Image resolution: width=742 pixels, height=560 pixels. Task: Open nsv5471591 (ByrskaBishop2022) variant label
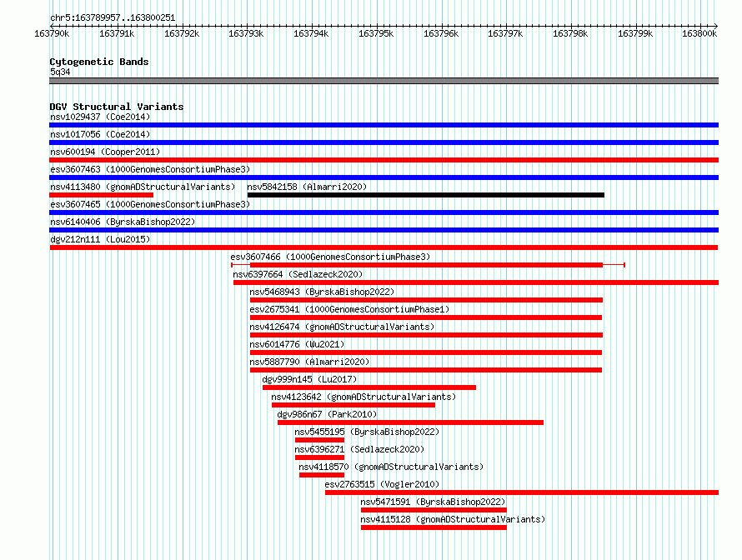[433, 502]
